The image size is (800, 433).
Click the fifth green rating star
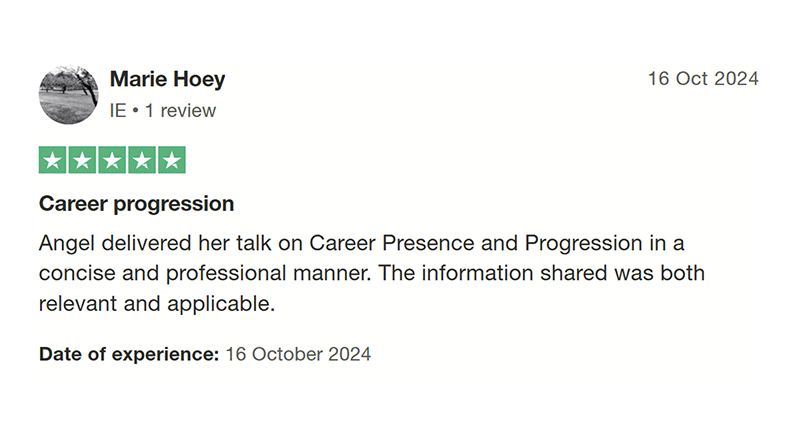172,160
